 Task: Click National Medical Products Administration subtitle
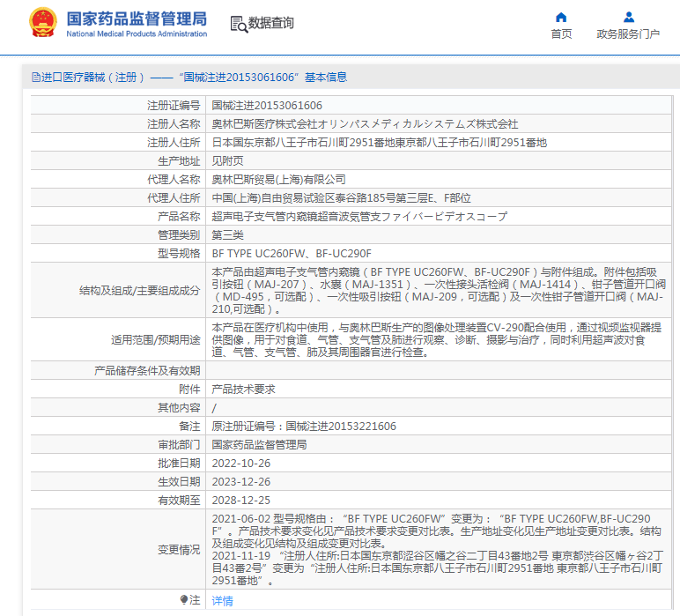click(x=137, y=33)
